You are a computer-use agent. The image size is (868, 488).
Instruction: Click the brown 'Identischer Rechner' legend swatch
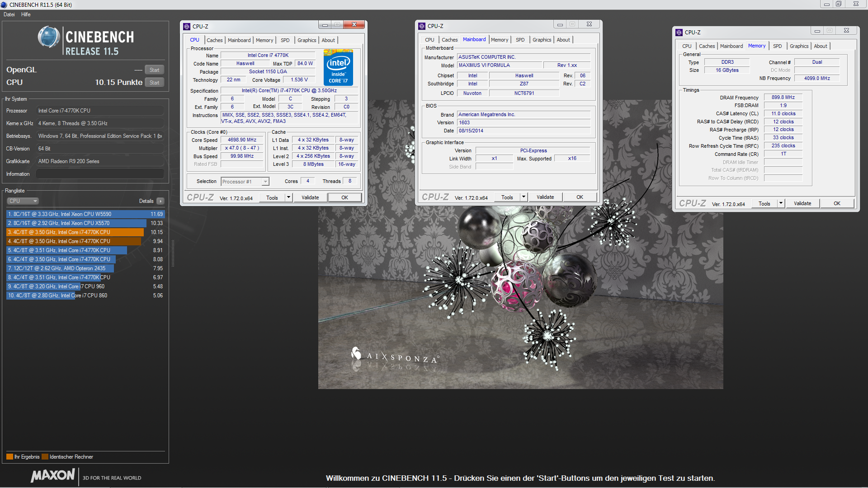click(45, 457)
